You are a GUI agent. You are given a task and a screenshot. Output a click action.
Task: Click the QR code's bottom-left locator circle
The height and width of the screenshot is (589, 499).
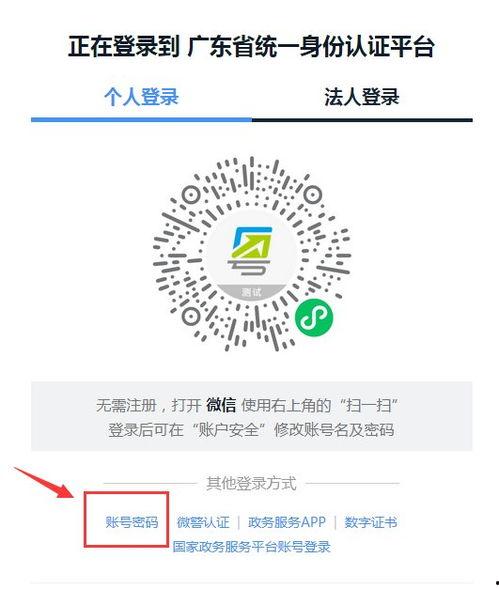point(191,316)
